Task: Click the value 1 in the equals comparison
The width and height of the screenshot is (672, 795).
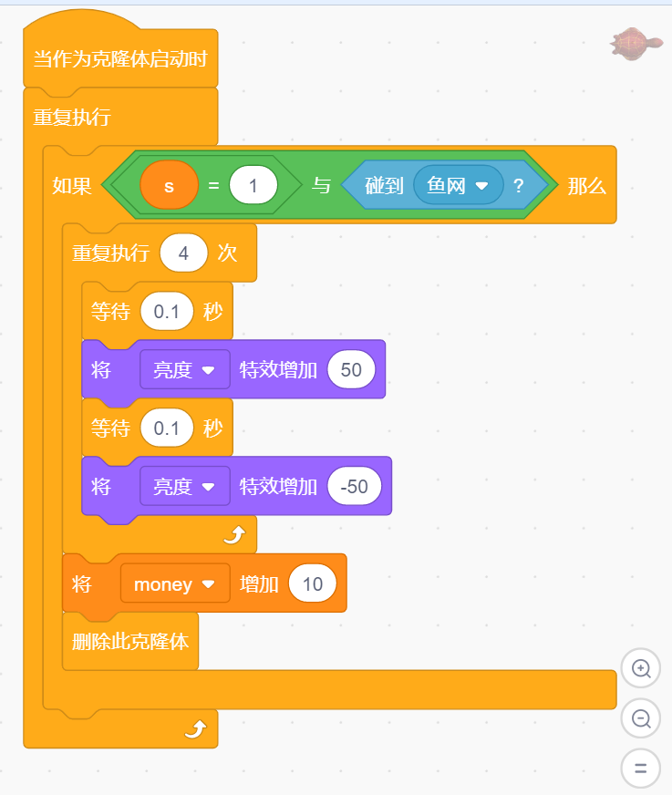Action: (253, 184)
